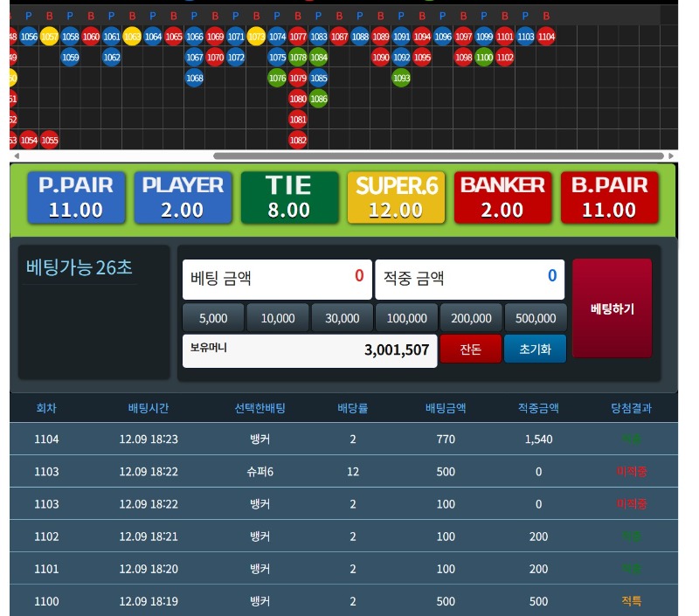This screenshot has width=699, height=616.
Task: Click the yellow 1063 circle in roadmap
Action: [x=132, y=36]
